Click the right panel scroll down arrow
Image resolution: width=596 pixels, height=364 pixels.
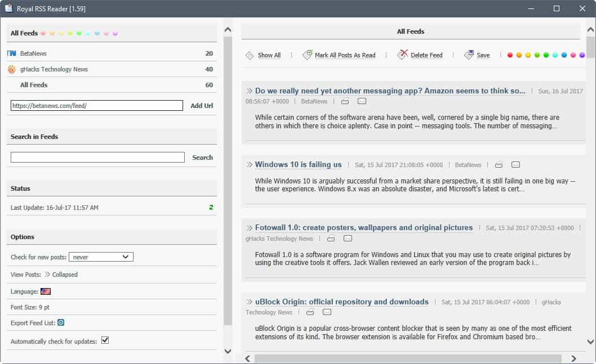tap(590, 342)
